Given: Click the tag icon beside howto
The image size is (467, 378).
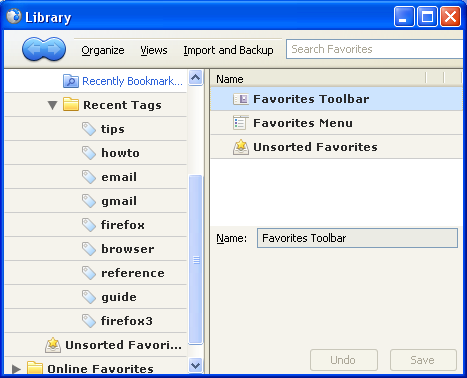Looking at the screenshot, I should click(89, 153).
